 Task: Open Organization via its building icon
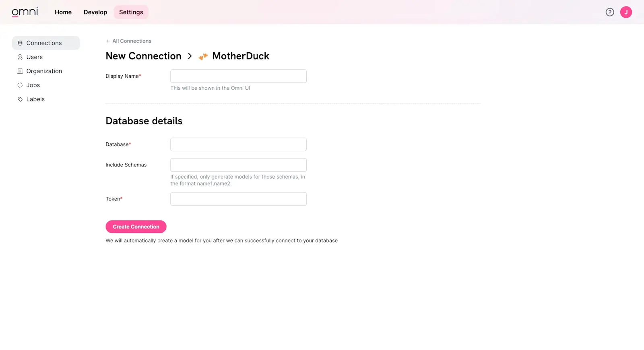point(20,71)
